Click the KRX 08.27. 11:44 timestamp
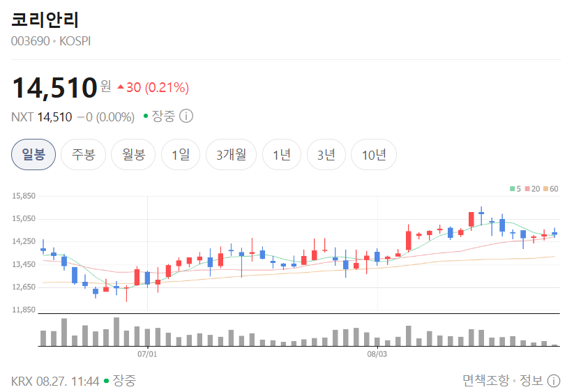Image resolution: width=574 pixels, height=392 pixels. (x=55, y=381)
